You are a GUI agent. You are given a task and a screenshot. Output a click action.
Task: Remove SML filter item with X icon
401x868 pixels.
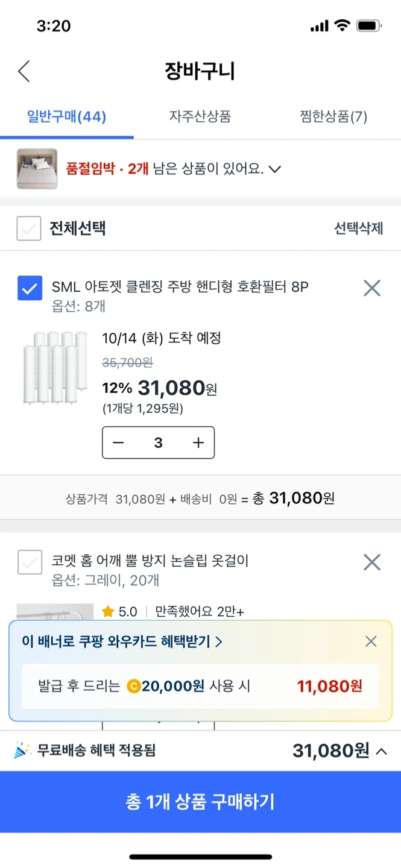(x=372, y=288)
